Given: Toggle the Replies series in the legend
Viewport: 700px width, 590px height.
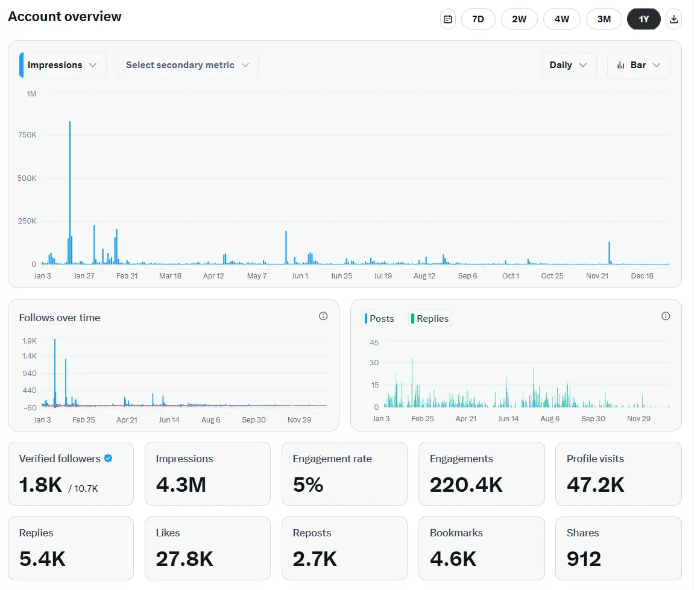Looking at the screenshot, I should 430,319.
